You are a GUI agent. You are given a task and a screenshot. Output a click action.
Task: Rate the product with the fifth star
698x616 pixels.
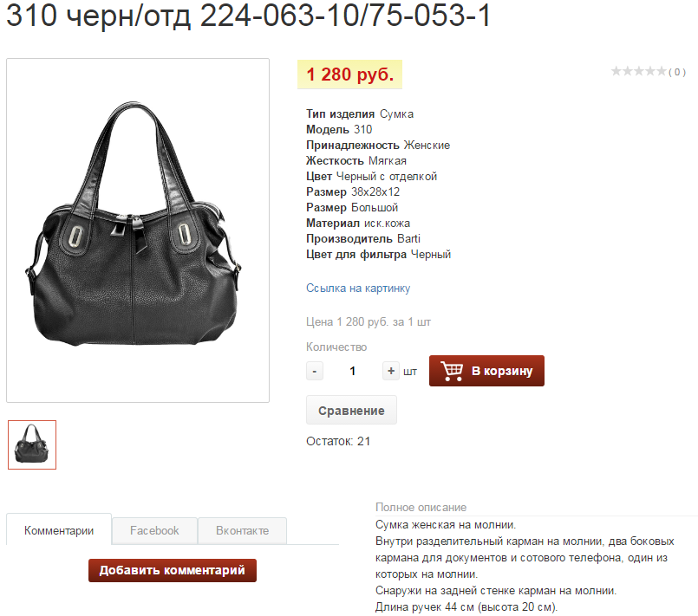[662, 71]
